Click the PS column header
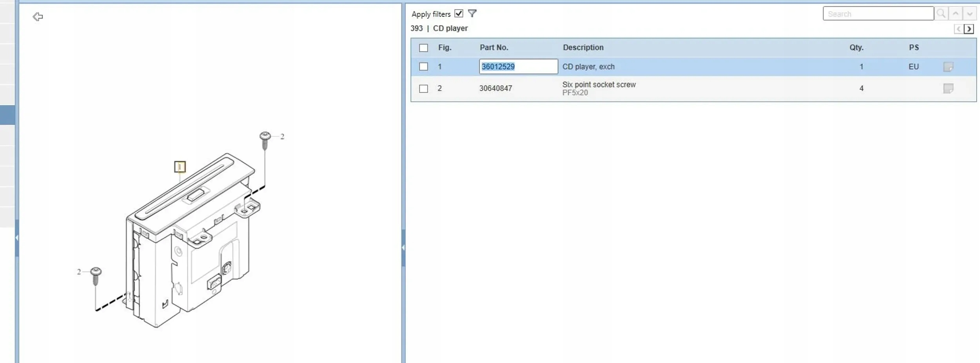980x363 pixels. tap(914, 47)
